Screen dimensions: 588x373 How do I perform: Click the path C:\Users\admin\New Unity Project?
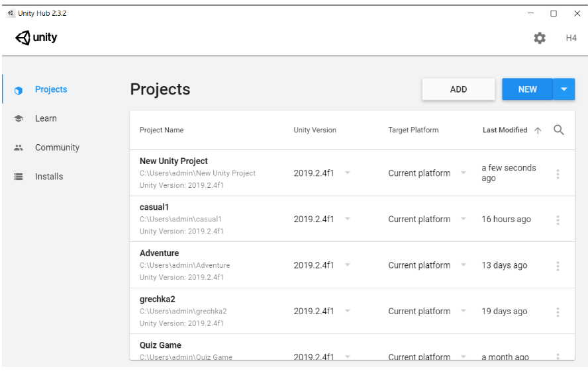pyautogui.click(x=197, y=173)
